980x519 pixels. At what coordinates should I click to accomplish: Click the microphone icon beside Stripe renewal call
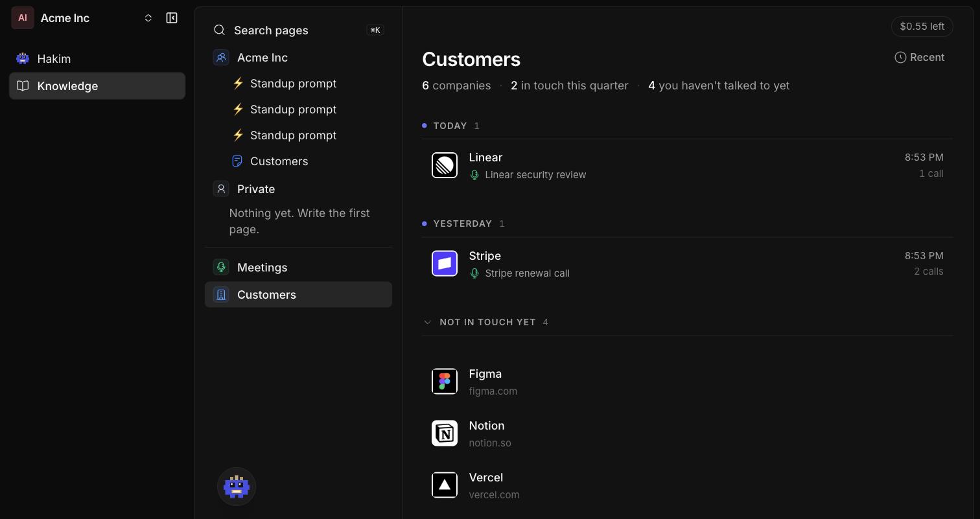pyautogui.click(x=474, y=273)
